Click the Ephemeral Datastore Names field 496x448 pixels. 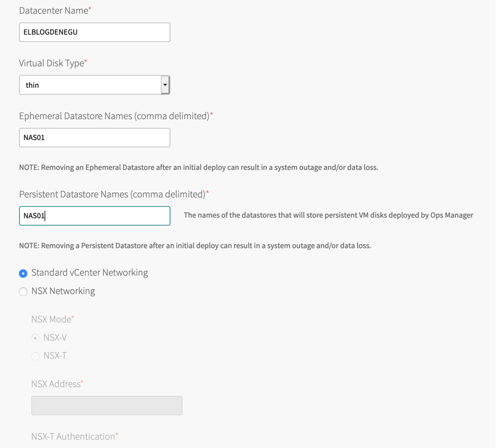coord(94,137)
